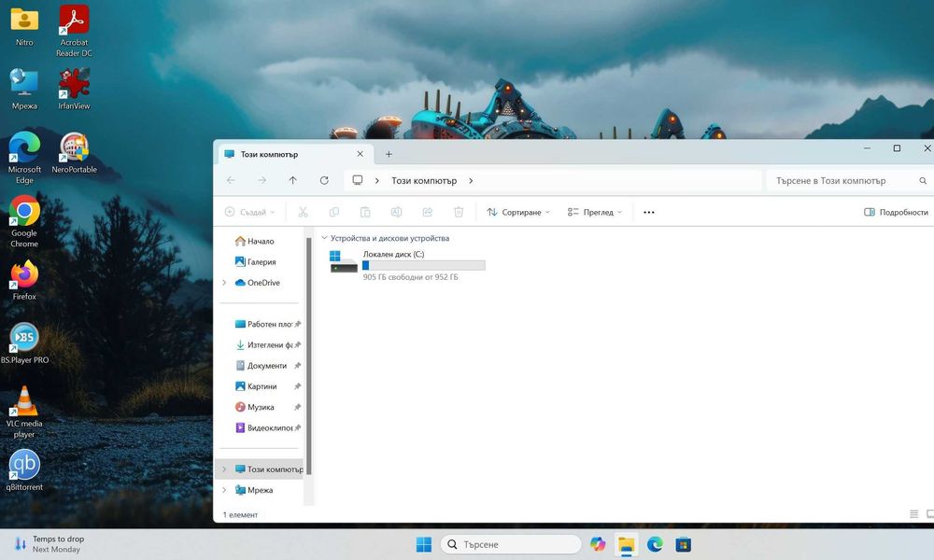
Task: Close the Този компютър tab
Action: [x=360, y=154]
